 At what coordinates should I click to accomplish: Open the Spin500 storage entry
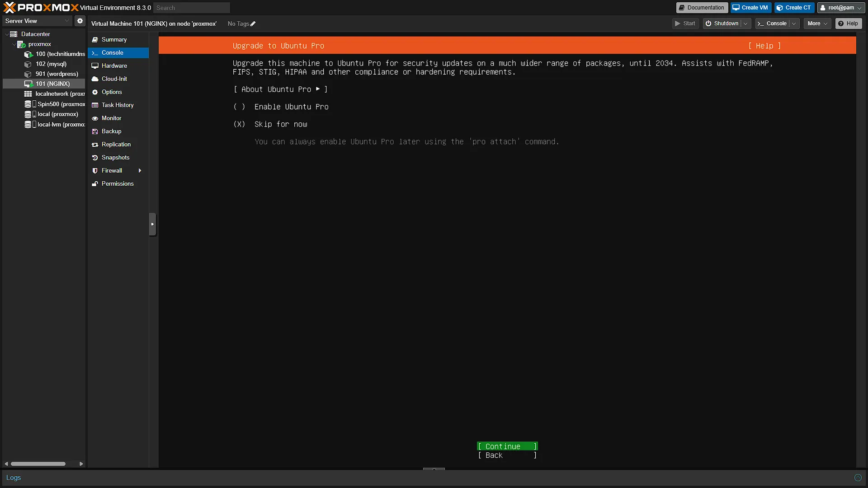[x=55, y=104]
